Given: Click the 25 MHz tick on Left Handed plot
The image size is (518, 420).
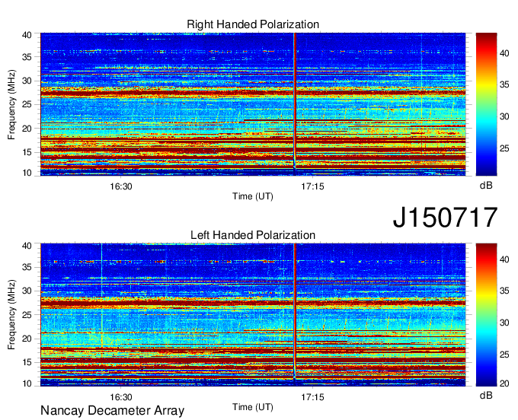Looking at the screenshot, I should [x=27, y=315].
